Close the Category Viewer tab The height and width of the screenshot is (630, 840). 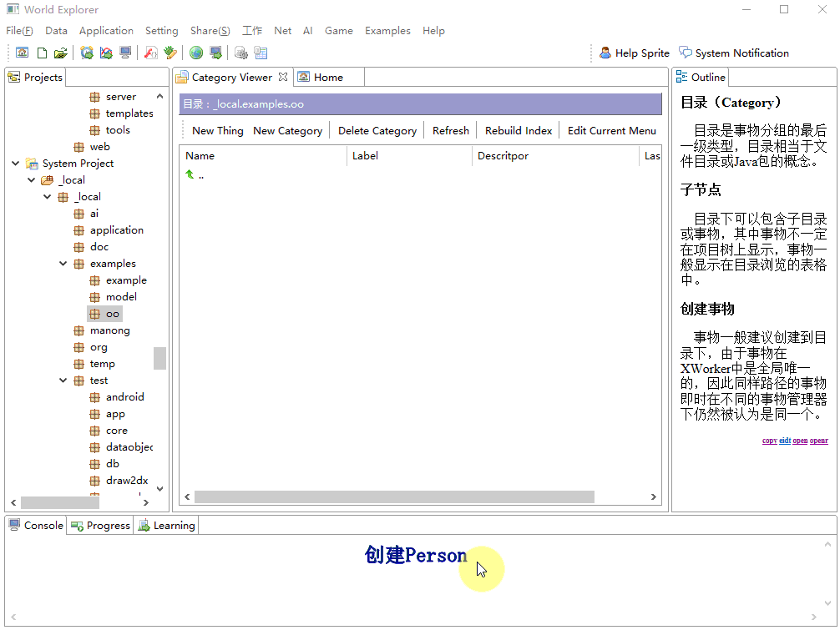click(x=283, y=77)
